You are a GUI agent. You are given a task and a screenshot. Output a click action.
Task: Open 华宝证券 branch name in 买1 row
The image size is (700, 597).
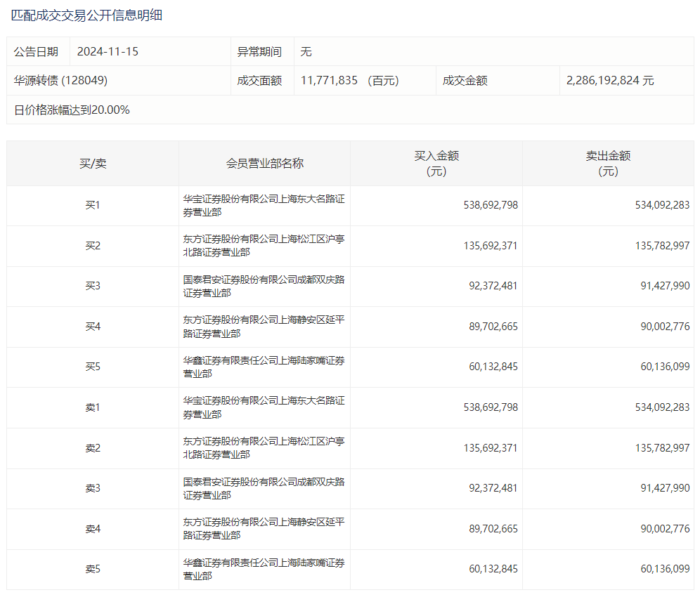tap(264, 206)
